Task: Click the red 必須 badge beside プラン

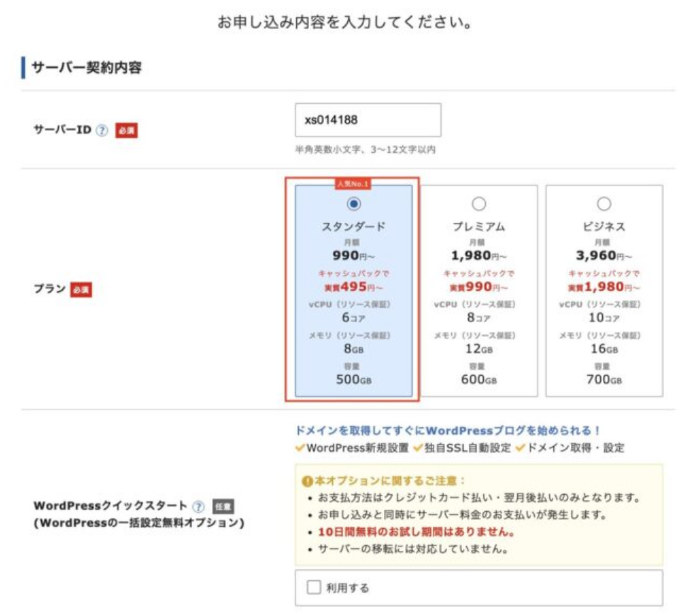Action: pos(81,290)
